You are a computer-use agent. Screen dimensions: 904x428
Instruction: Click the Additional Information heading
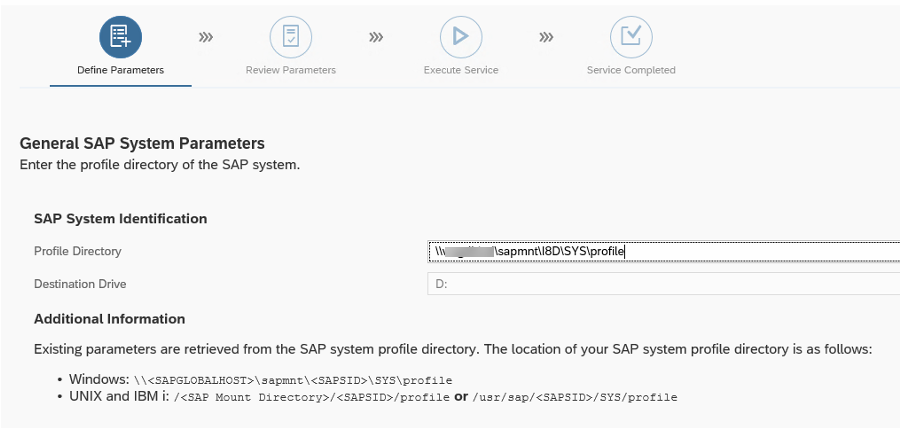109,318
